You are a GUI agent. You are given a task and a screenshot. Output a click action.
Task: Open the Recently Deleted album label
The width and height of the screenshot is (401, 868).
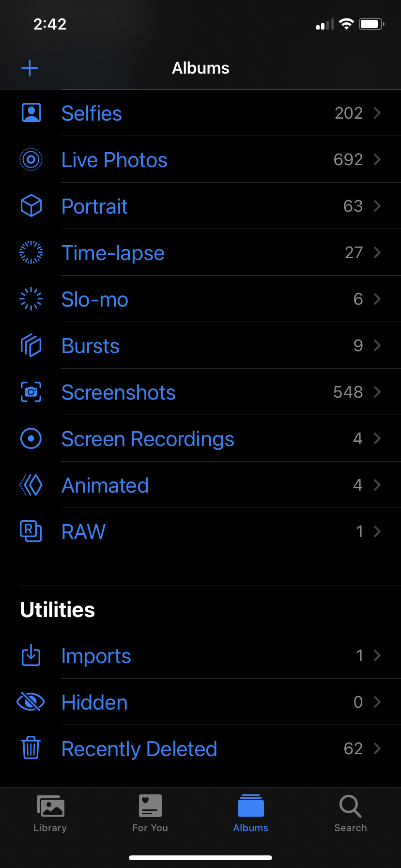(139, 749)
